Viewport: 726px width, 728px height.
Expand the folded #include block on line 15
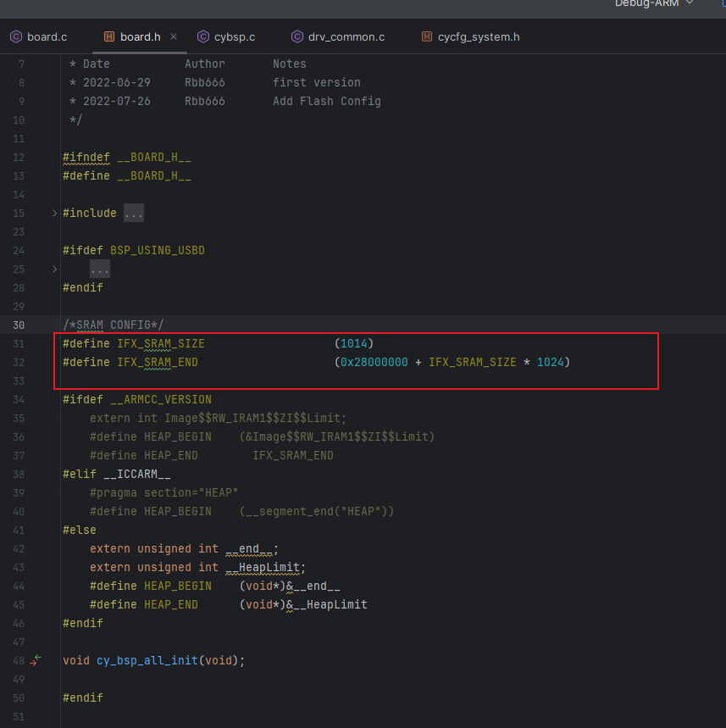[x=55, y=214]
